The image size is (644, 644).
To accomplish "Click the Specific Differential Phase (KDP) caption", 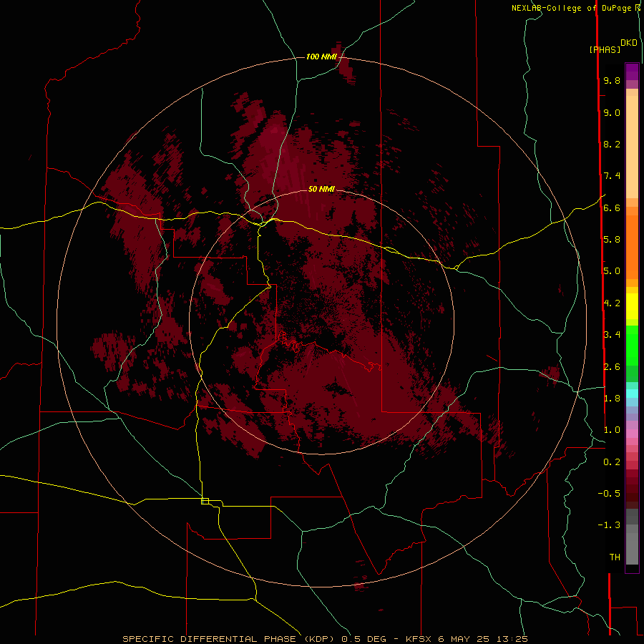I will pos(325,639).
